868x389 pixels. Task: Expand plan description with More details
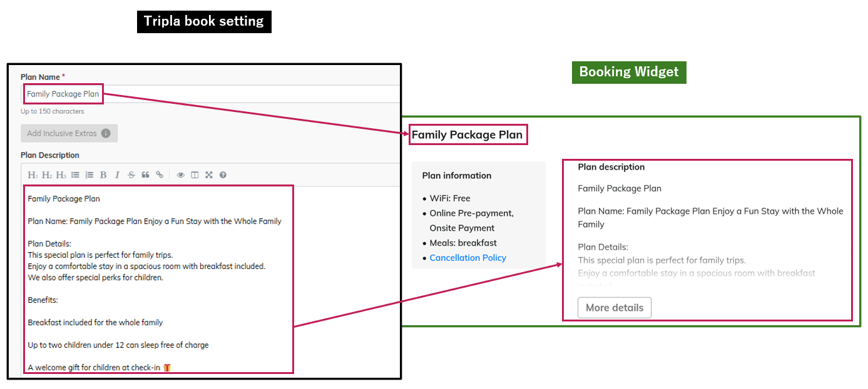(614, 308)
